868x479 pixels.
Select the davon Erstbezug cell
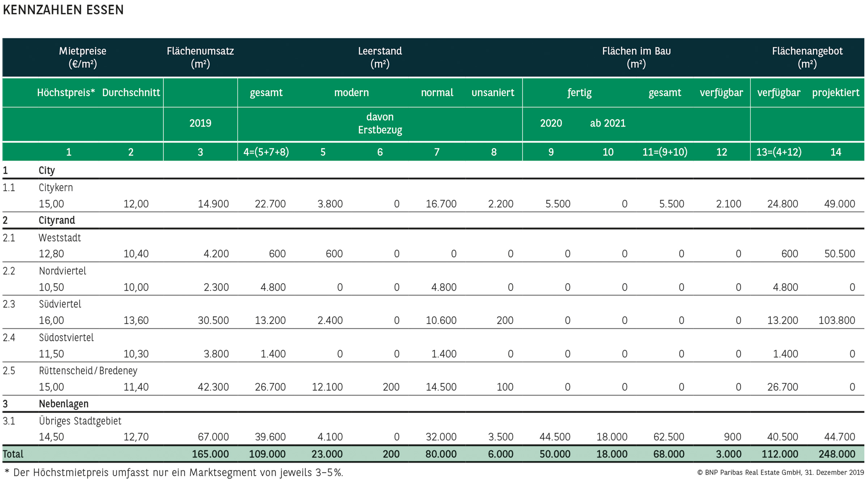380,123
